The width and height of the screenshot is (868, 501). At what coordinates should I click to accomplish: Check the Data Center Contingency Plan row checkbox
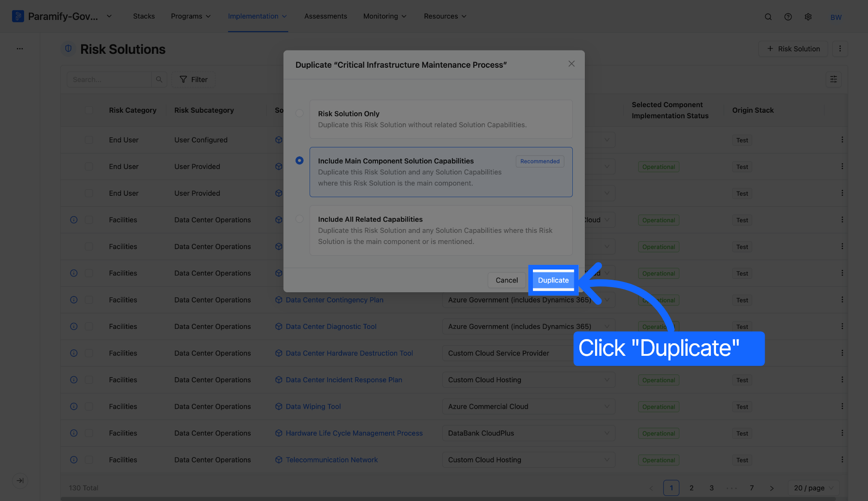89,300
